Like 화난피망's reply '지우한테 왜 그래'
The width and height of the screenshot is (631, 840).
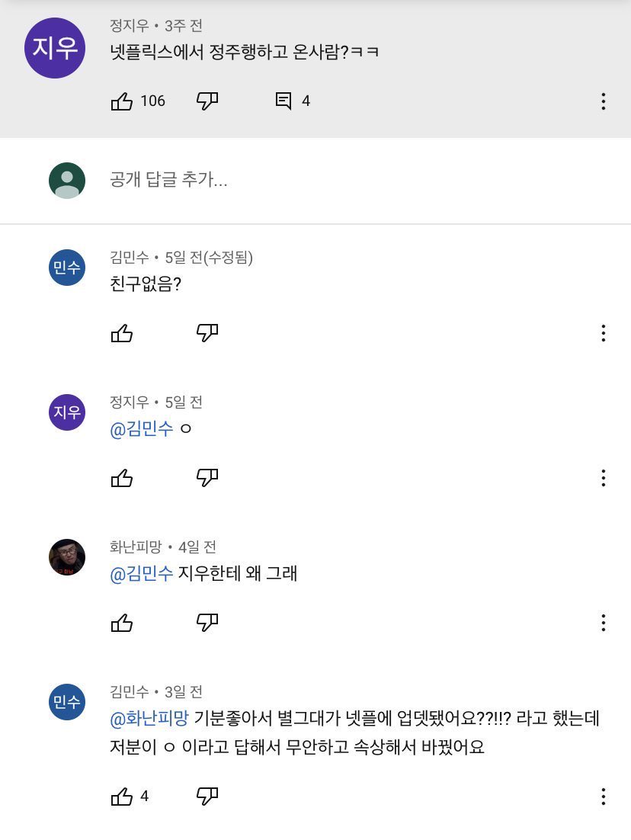point(122,623)
